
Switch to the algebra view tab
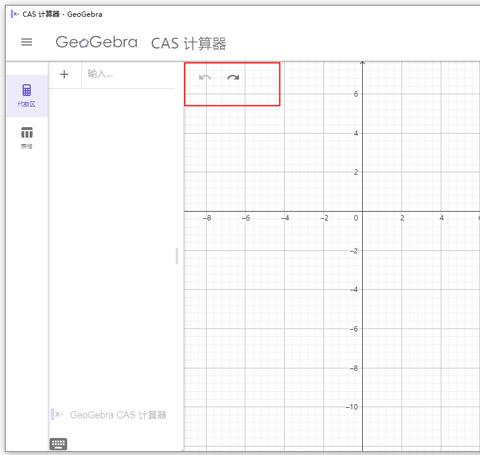(x=27, y=96)
